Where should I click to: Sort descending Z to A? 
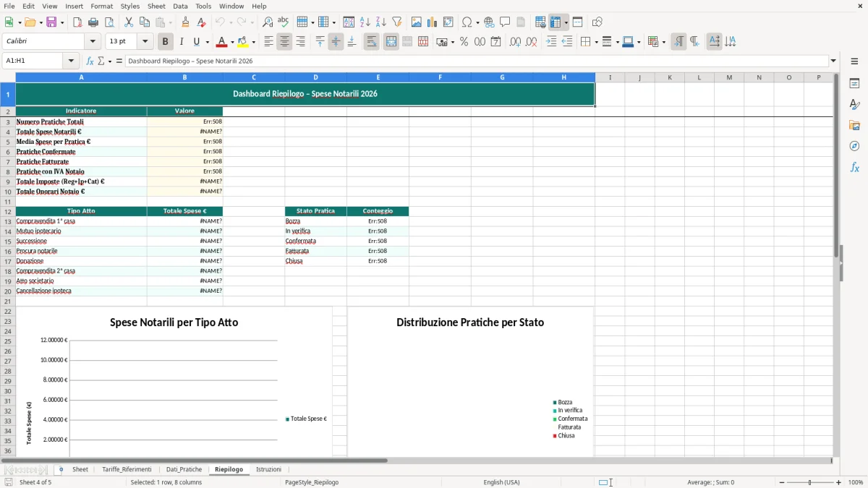380,22
